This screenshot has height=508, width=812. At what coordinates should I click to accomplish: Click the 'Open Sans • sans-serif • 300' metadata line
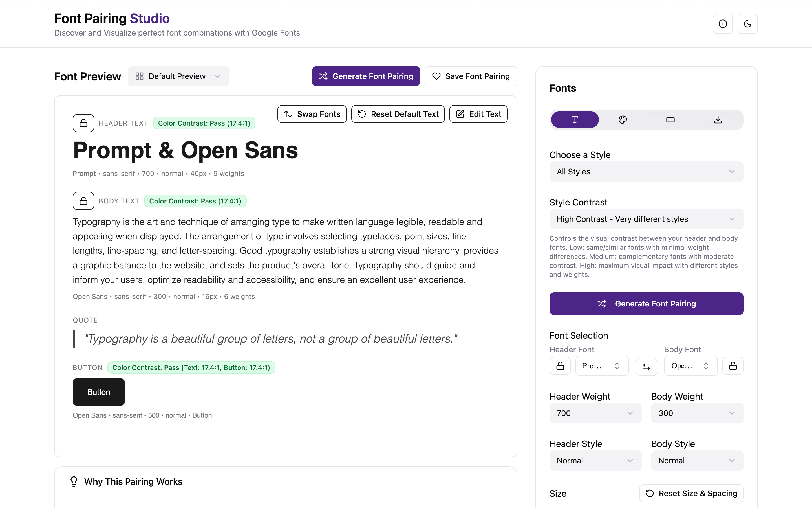[164, 297]
